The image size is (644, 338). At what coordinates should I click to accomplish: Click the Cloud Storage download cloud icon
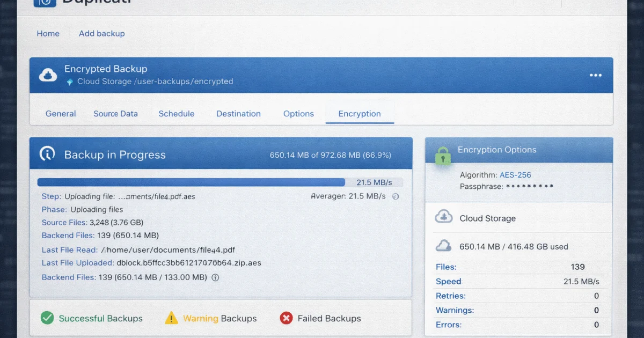pos(443,217)
